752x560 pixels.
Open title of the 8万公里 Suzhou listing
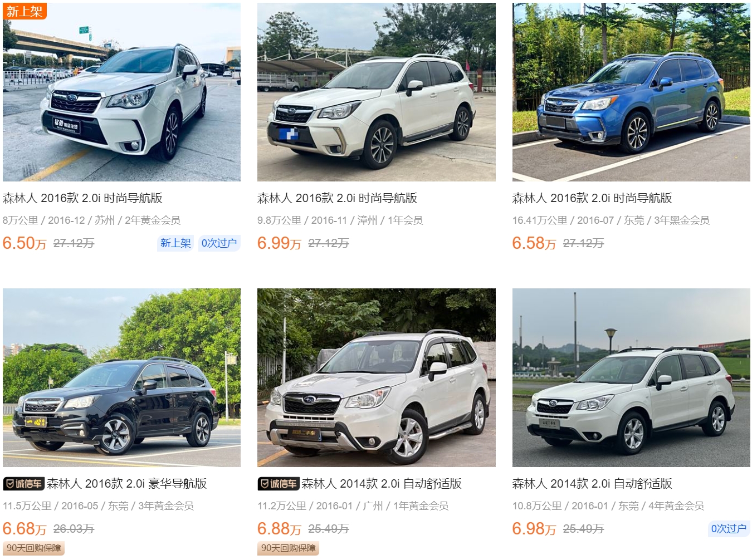[x=82, y=198]
